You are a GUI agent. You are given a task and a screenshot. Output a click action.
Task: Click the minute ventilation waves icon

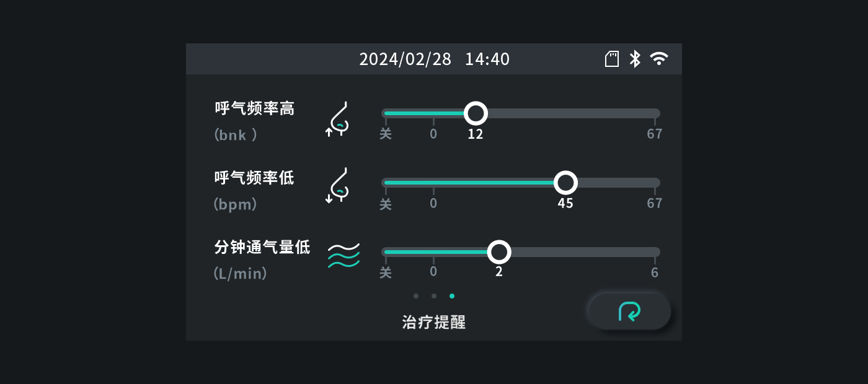(343, 255)
